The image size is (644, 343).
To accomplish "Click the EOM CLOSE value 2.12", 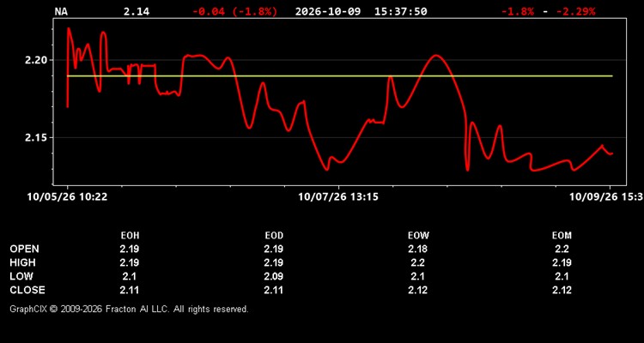I will coord(562,290).
